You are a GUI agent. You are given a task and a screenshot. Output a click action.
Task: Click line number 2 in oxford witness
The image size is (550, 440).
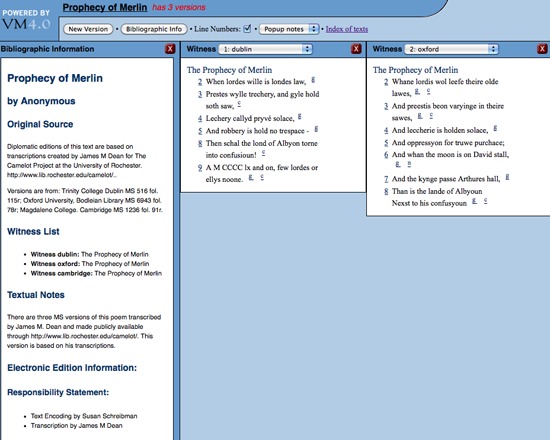click(386, 82)
